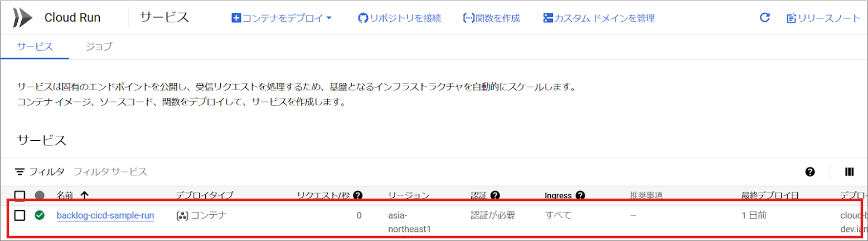The image size is (868, 241).
Task: Click help icon next to 認証 header
Action: (494, 195)
